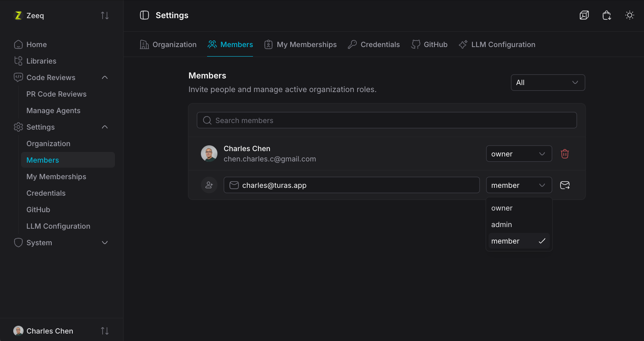Toggle the sidebar panel icon beside Settings
The height and width of the screenshot is (341, 644).
tap(144, 15)
